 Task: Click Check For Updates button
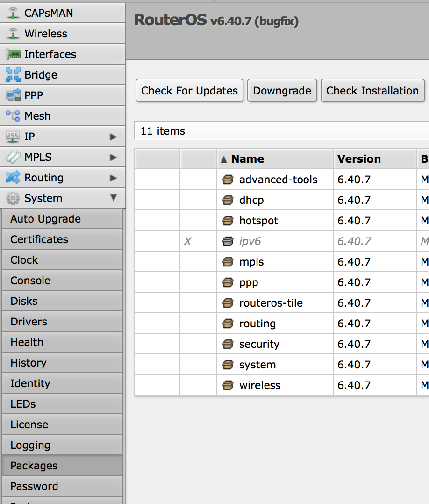[189, 91]
